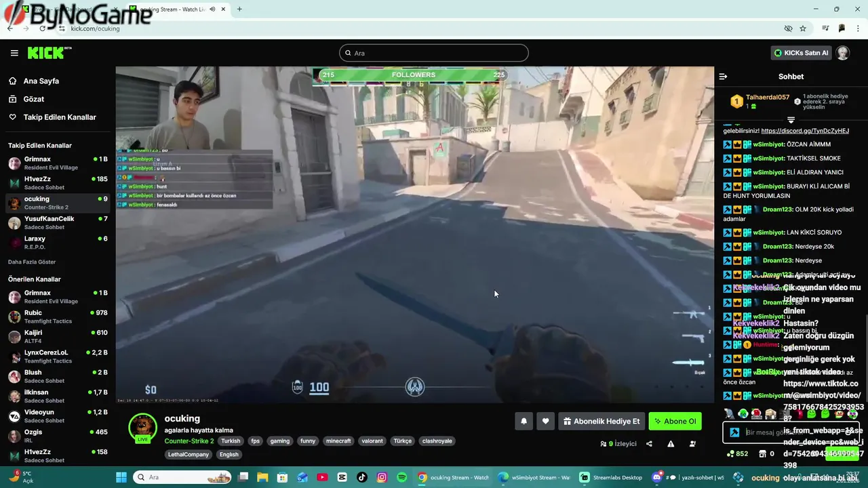The image size is (868, 488).
Task: Select the Türkçe tag
Action: tap(403, 441)
